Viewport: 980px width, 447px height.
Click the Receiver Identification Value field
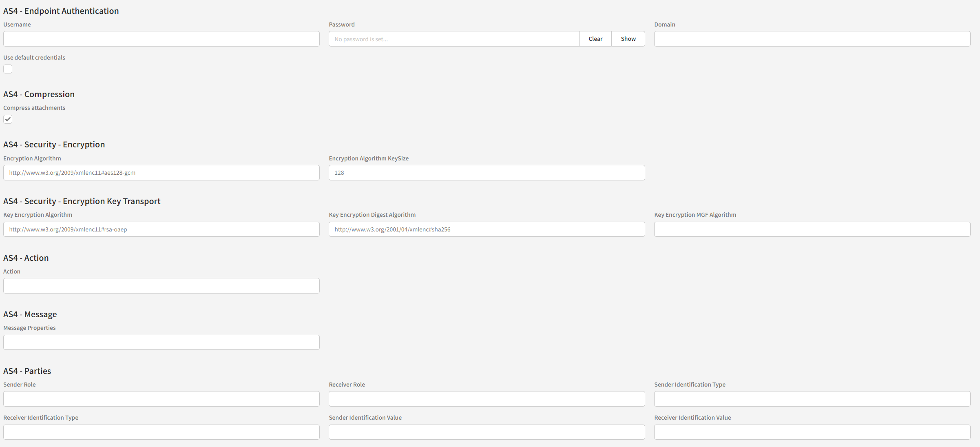coord(812,432)
